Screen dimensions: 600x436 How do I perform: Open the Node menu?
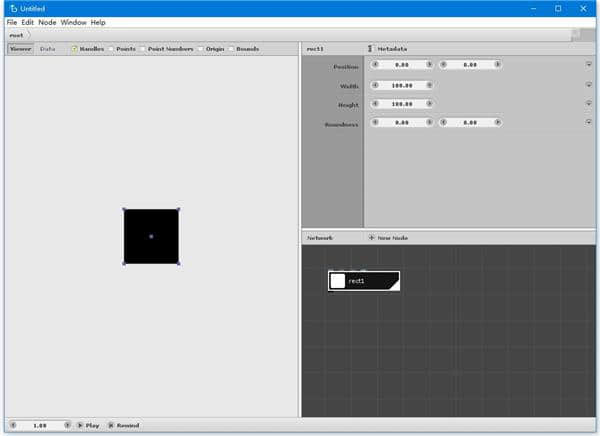(x=47, y=22)
